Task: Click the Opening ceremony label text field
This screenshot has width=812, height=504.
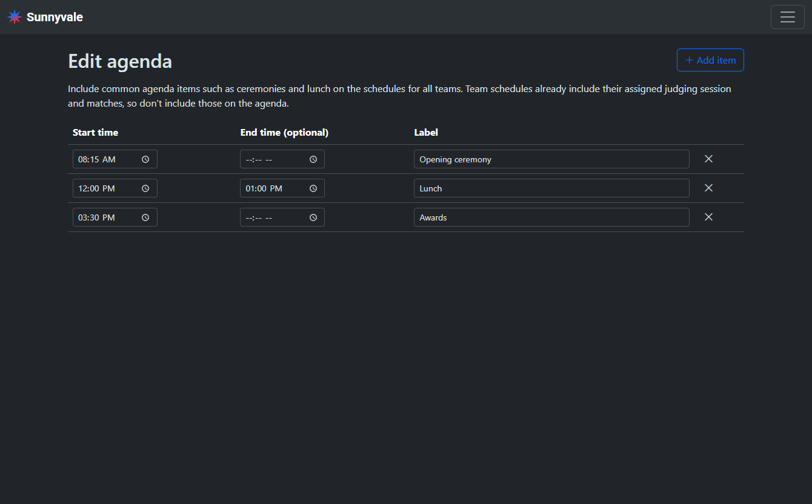Action: 551,159
